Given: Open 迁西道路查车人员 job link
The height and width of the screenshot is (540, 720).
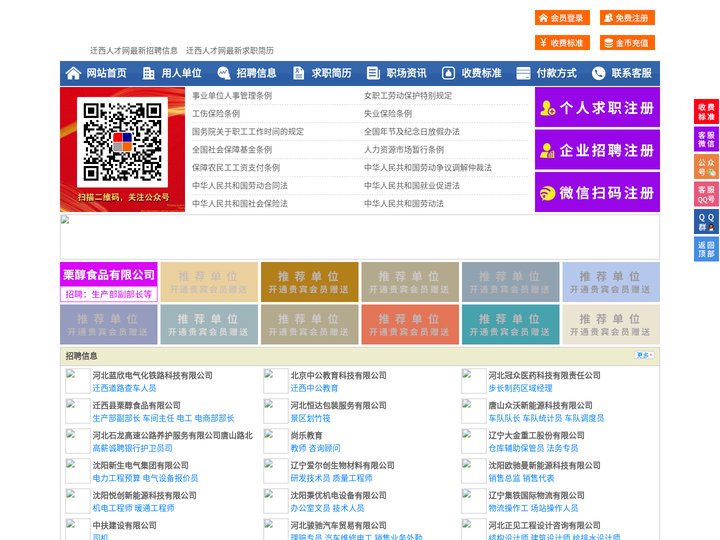Looking at the screenshot, I should pos(124,388).
